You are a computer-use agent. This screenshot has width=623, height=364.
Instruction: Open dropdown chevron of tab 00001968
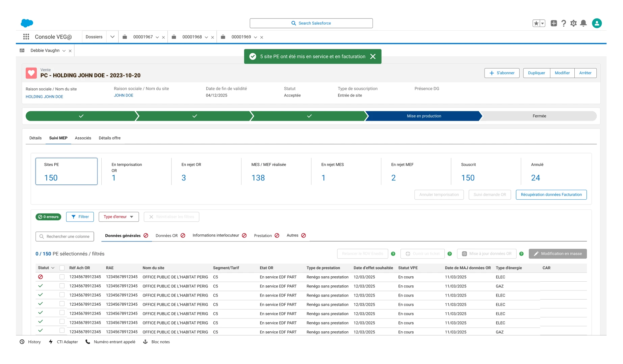coord(206,37)
